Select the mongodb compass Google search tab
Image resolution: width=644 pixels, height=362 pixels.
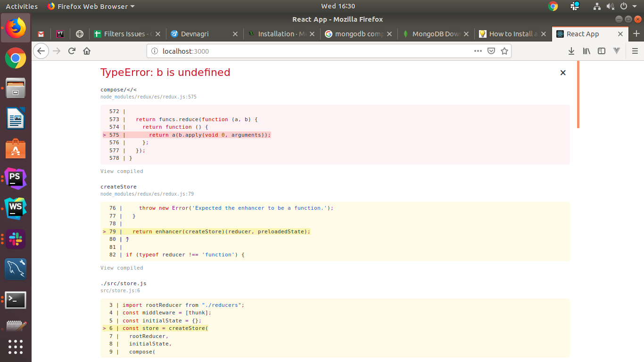[359, 34]
